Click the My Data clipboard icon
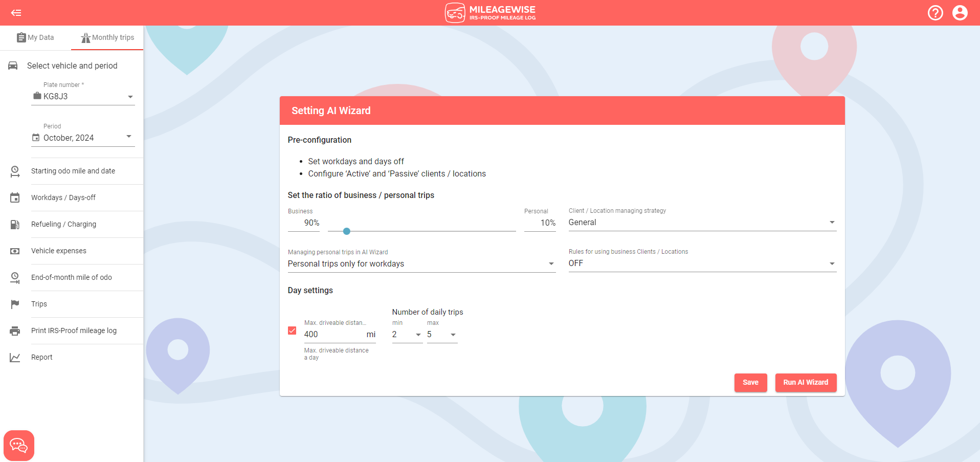This screenshot has height=462, width=980. [x=21, y=37]
